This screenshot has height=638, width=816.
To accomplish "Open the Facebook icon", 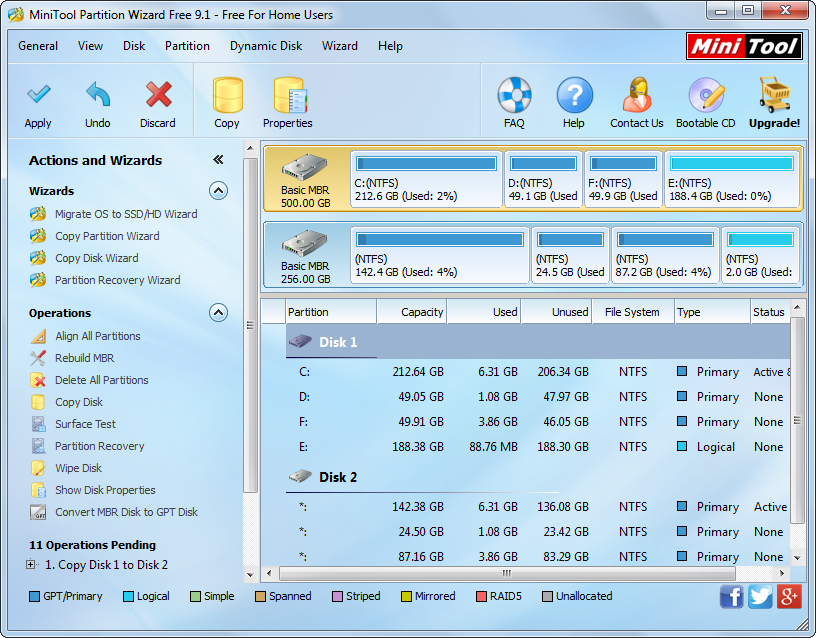I will [x=732, y=596].
